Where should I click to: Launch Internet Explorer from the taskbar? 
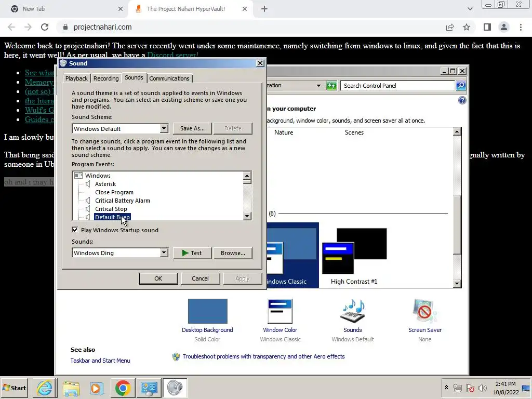coord(45,388)
